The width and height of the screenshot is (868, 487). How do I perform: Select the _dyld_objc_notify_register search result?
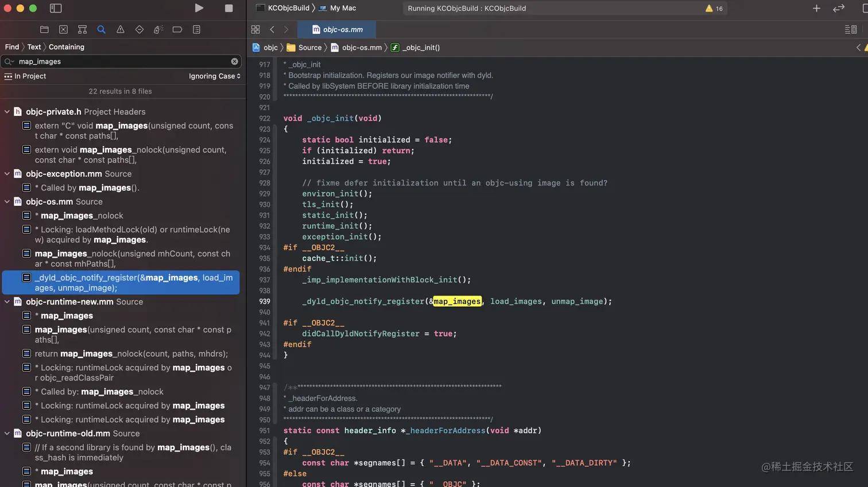[121, 283]
